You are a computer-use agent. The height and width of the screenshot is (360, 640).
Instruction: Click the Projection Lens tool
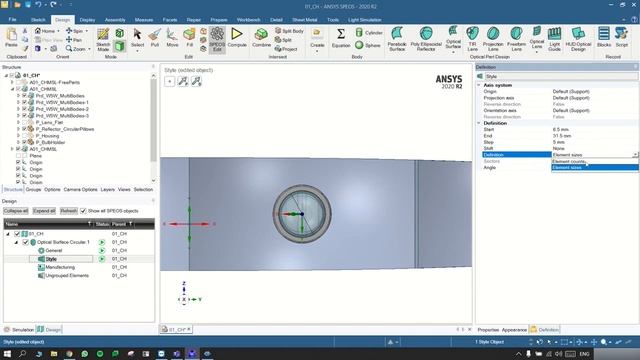tap(493, 39)
